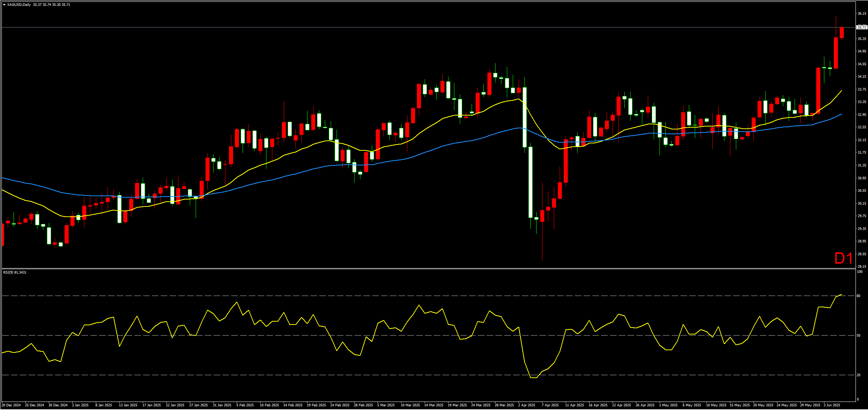Click the 32.15 price scale value
This screenshot has height=410, width=868.
pos(862,140)
